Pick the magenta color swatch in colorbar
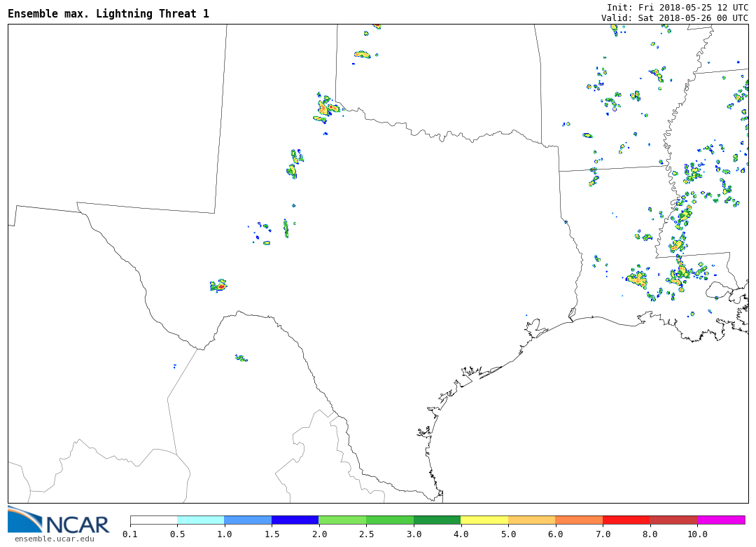The width and height of the screenshot is (756, 547). tap(721, 520)
